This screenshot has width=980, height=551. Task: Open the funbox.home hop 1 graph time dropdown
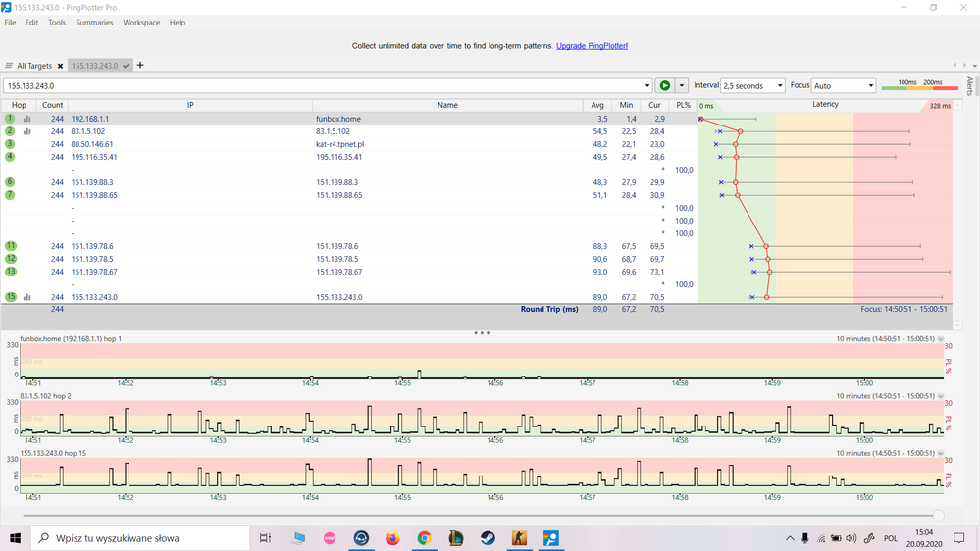(940, 339)
